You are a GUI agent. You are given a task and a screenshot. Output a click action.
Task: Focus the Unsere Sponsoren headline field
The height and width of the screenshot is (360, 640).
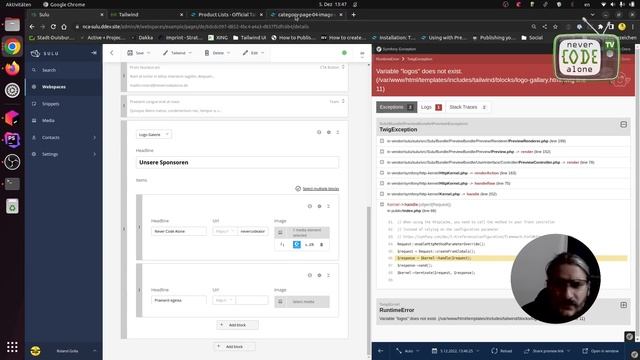237,162
